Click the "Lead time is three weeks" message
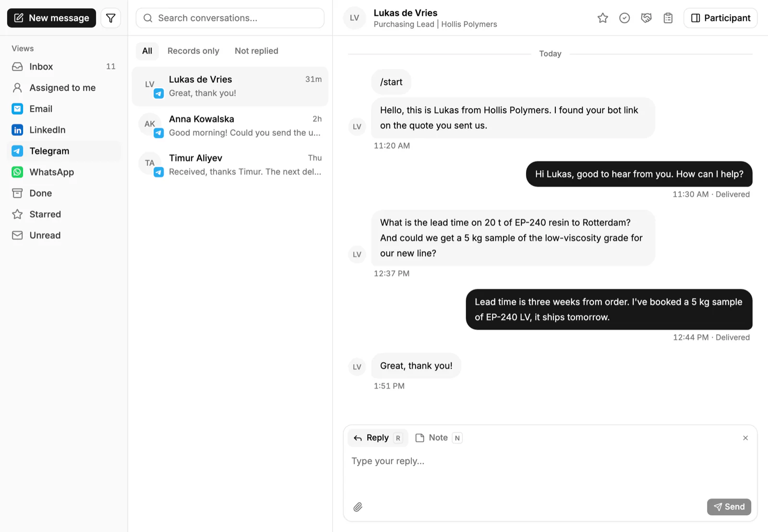Viewport: 768px width, 532px height. 609,309
